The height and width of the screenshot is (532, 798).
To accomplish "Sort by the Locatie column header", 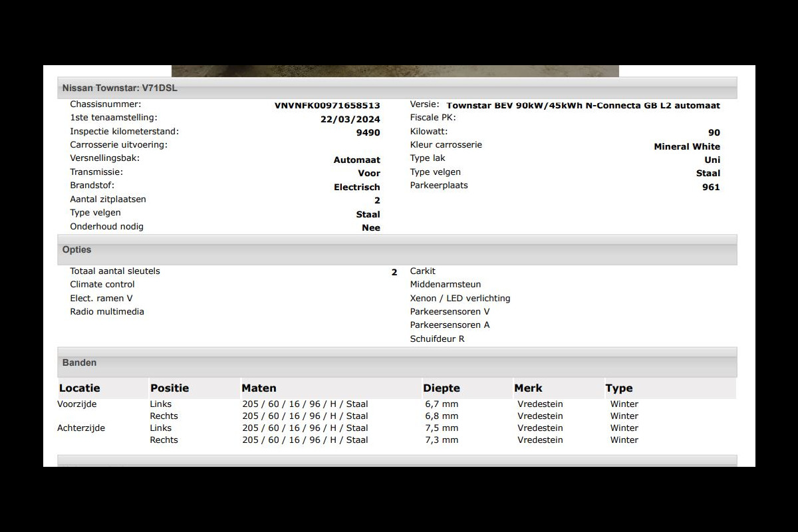I will tap(80, 388).
